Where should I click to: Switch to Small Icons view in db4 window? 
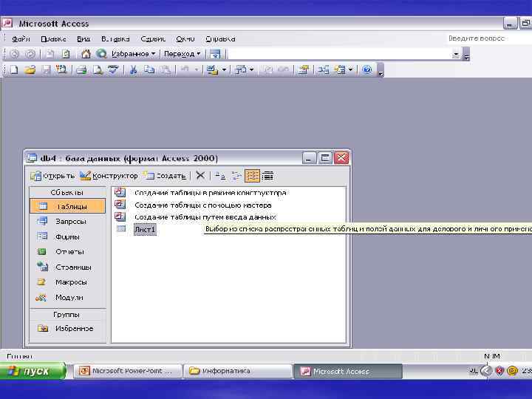tap(236, 176)
